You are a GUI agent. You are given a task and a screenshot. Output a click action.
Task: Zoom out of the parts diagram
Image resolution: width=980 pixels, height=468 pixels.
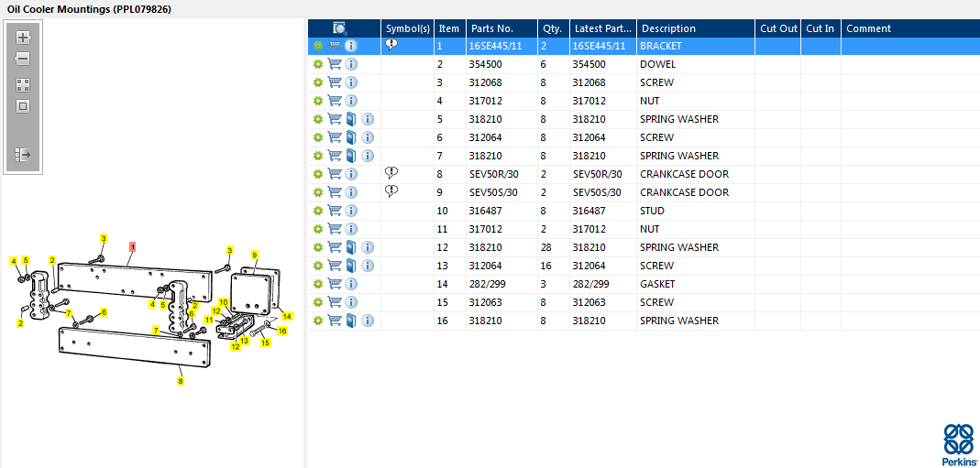[23, 60]
